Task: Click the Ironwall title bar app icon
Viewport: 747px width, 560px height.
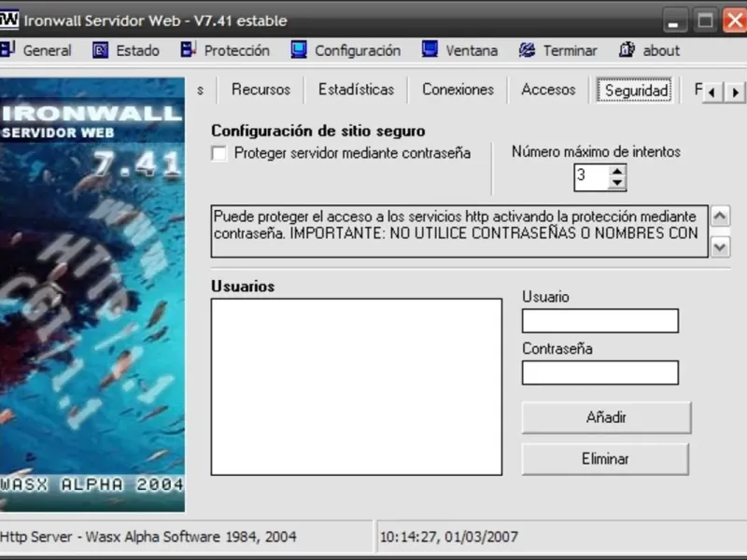Action: [x=8, y=21]
